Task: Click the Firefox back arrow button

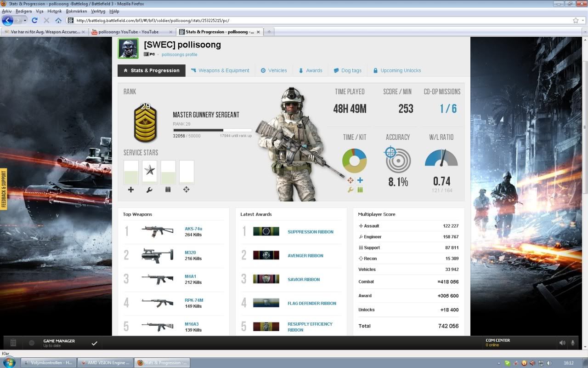Action: coord(7,20)
